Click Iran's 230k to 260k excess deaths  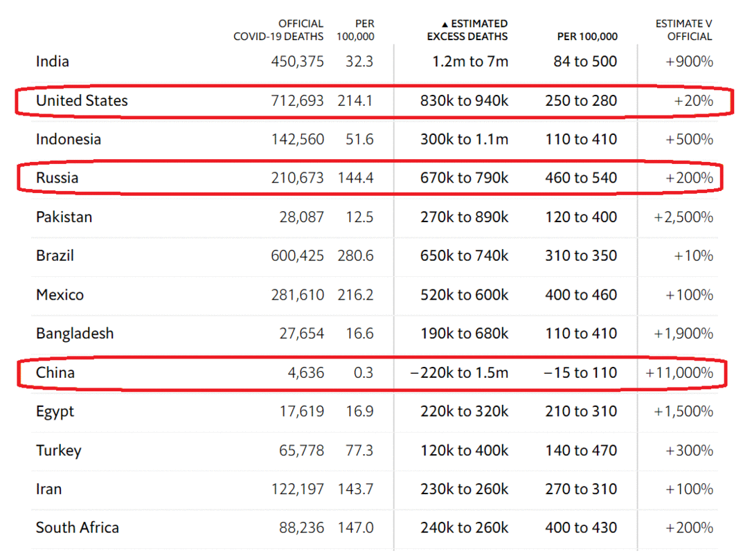[x=464, y=489]
